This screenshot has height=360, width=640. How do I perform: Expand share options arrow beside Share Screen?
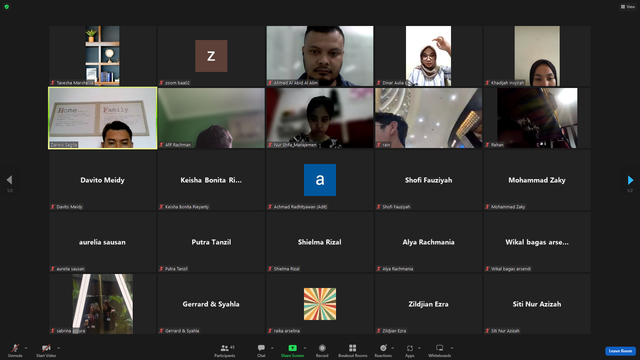304,348
